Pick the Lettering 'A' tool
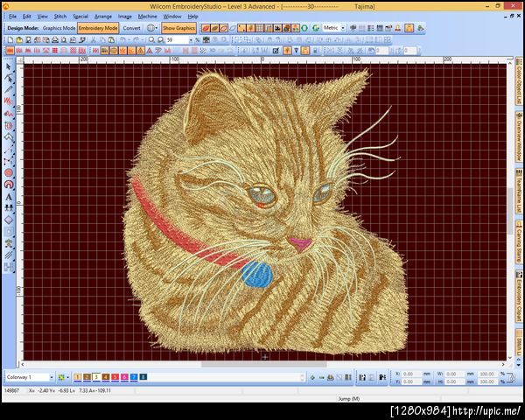525x420 pixels. [9, 197]
